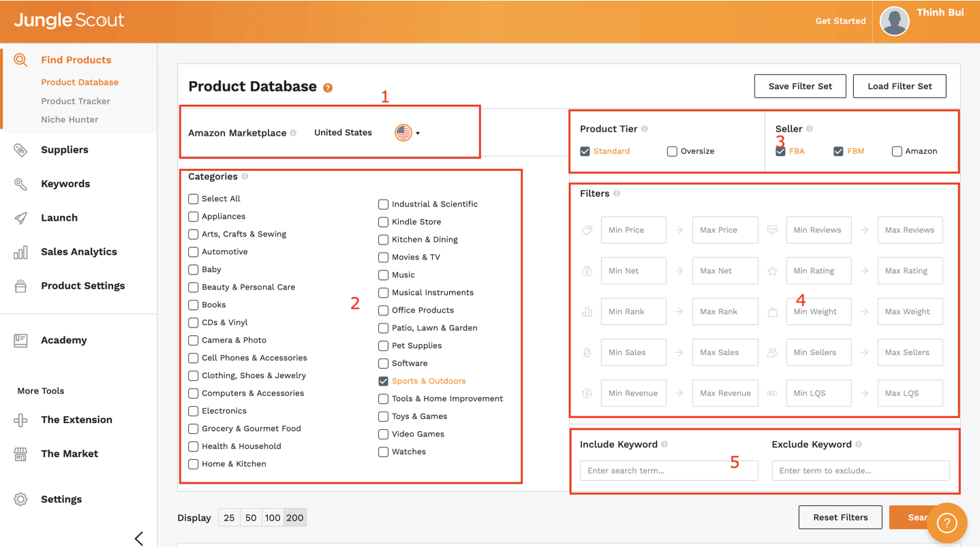Open the Product Tracker sidebar item
Screen dimensions: 980x547
pos(76,101)
